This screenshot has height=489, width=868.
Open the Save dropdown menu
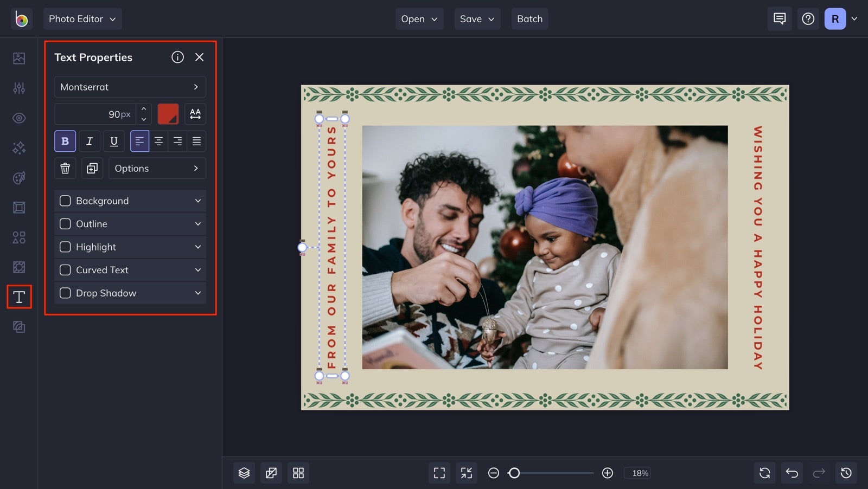[477, 18]
